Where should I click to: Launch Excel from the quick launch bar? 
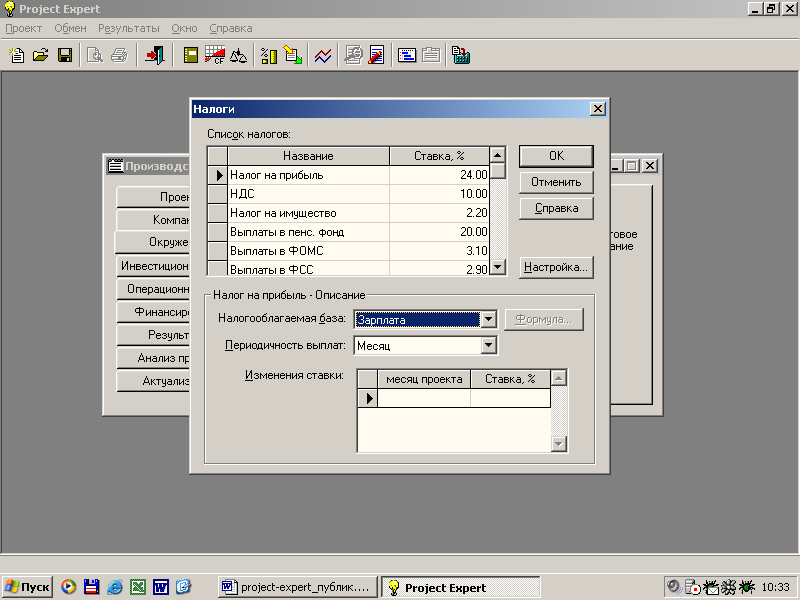138,587
